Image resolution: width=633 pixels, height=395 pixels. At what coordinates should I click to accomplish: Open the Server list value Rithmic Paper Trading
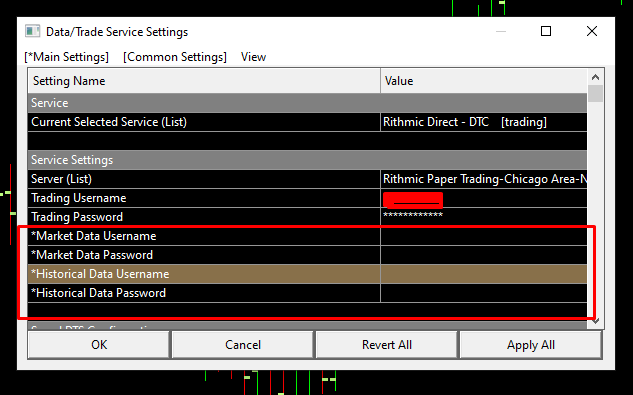(x=484, y=179)
